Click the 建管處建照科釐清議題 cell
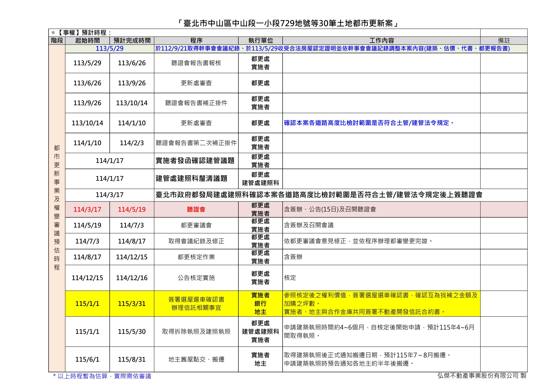Image resolution: width=554 pixels, height=392 pixels. tap(196, 179)
